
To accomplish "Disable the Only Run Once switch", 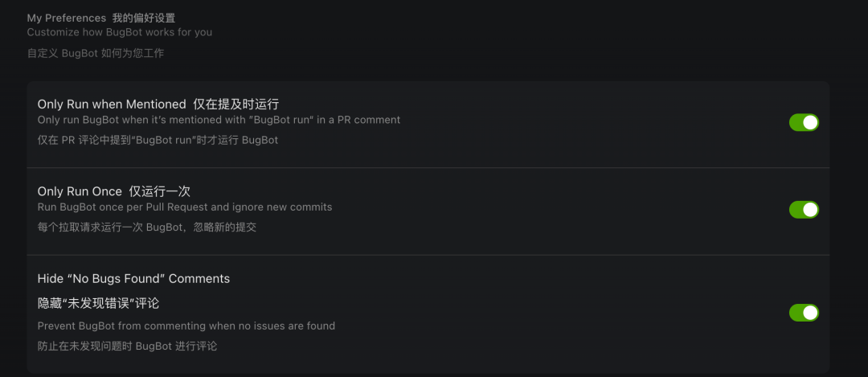I will (x=804, y=210).
